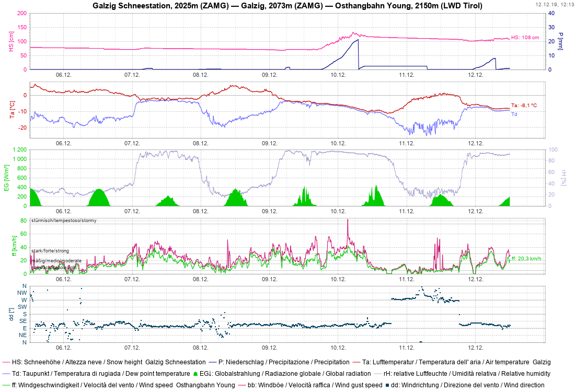Click the P [mm] right axis title
Viewport: 575px width, 392px height.
point(560,41)
